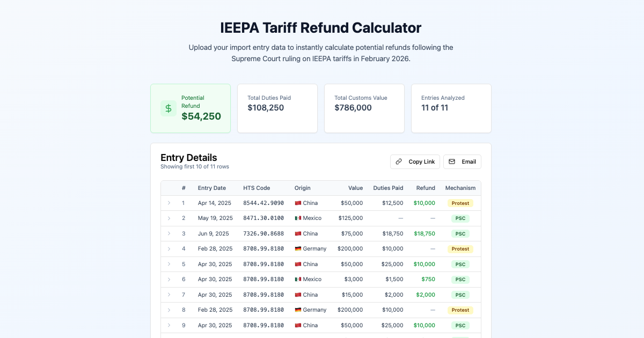644x338 pixels.
Task: Click the Email button
Action: [462, 161]
